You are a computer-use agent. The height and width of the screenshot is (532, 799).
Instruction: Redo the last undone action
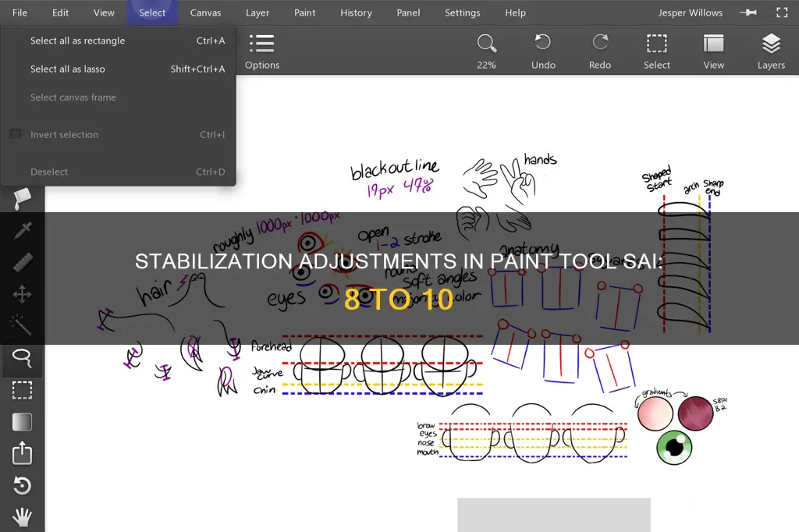click(x=600, y=51)
